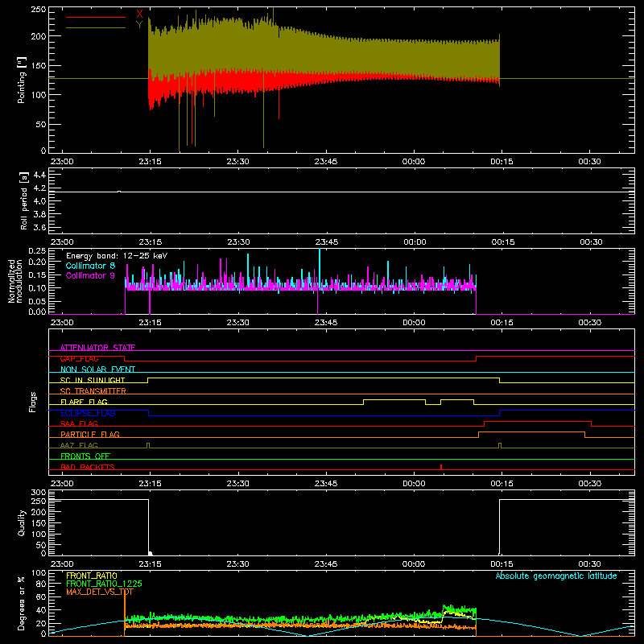Select the PARTICLE_FLAG label
The width and height of the screenshot is (644, 644).
pyautogui.click(x=90, y=434)
